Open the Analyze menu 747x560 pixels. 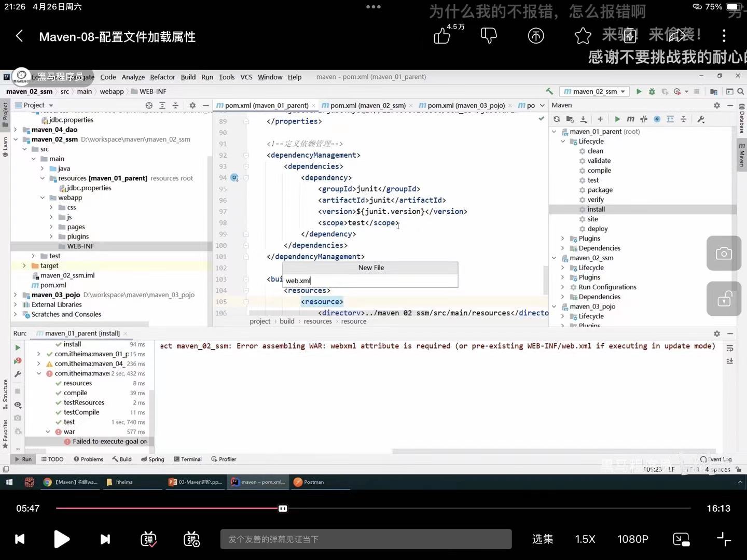coord(133,77)
